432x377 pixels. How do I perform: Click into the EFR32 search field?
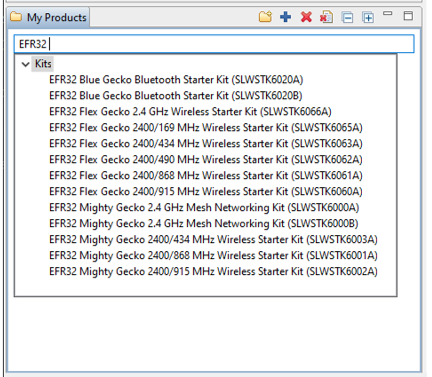tap(214, 44)
